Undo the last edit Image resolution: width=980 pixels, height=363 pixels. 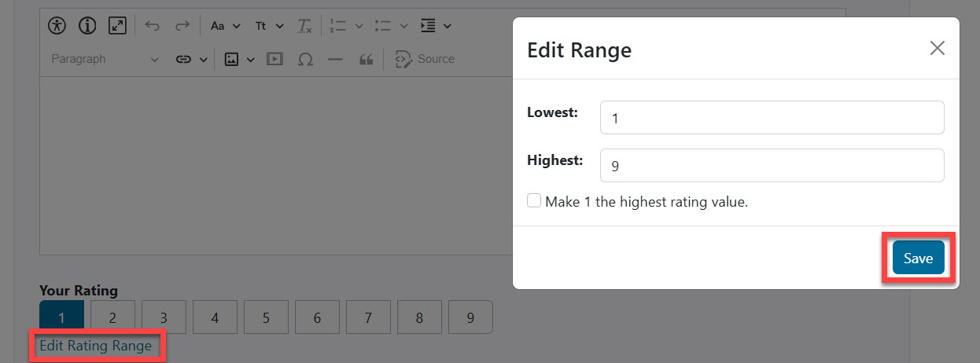153,26
